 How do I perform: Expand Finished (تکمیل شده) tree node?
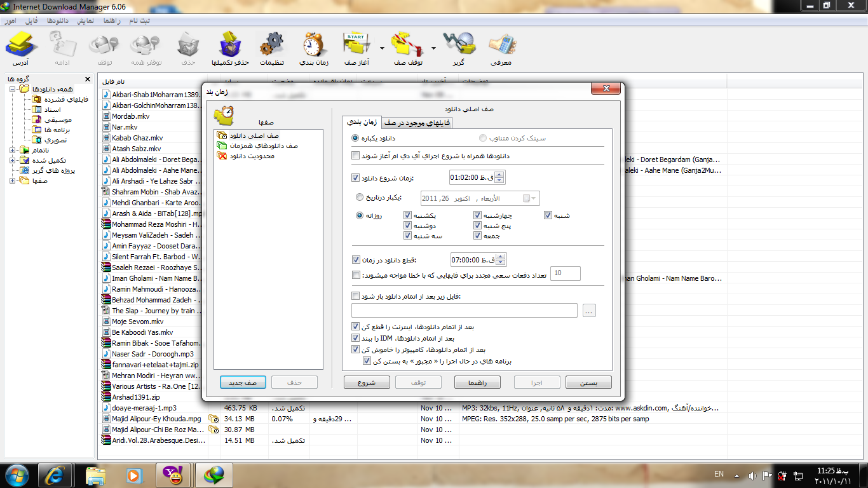[x=13, y=160]
